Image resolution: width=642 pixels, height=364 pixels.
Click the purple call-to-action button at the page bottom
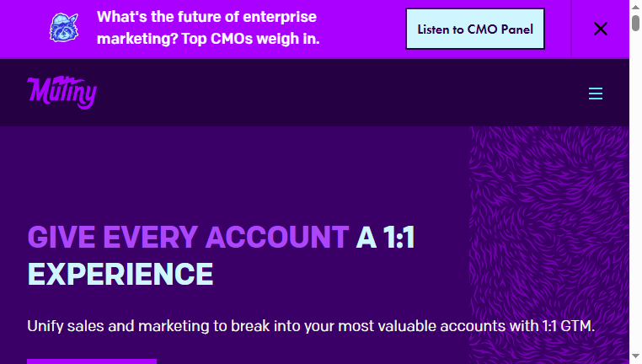point(92,361)
